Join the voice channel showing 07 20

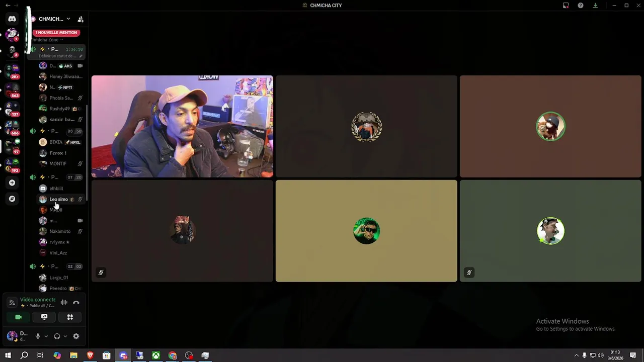[x=56, y=177]
